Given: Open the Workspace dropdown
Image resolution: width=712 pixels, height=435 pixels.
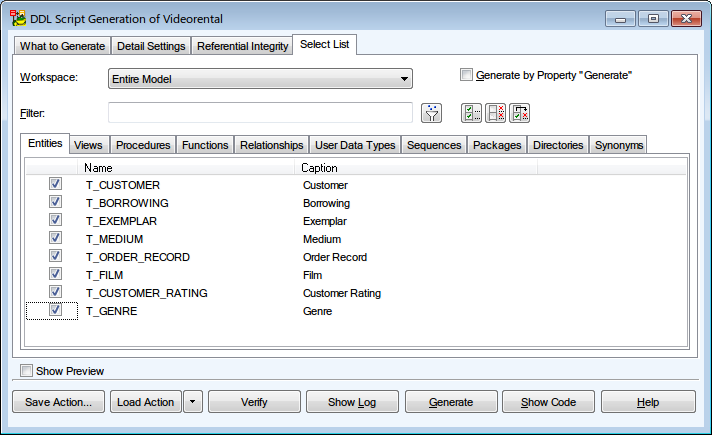Looking at the screenshot, I should point(260,79).
